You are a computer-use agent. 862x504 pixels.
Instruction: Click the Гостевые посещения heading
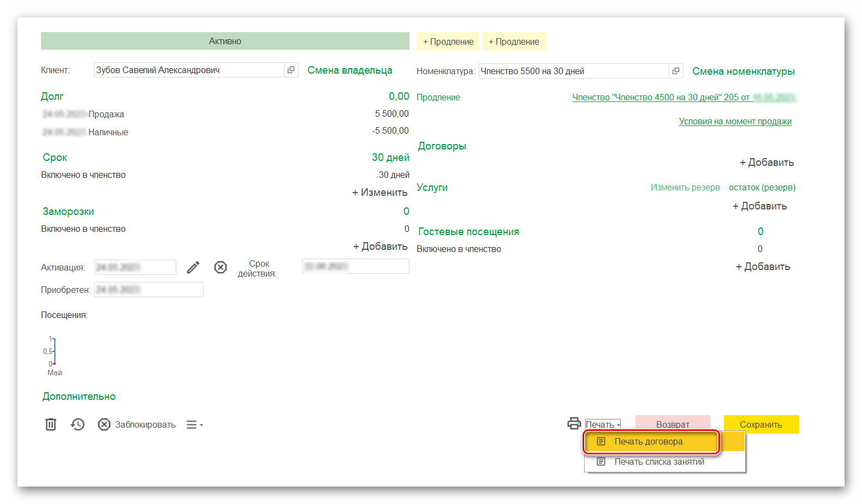468,232
